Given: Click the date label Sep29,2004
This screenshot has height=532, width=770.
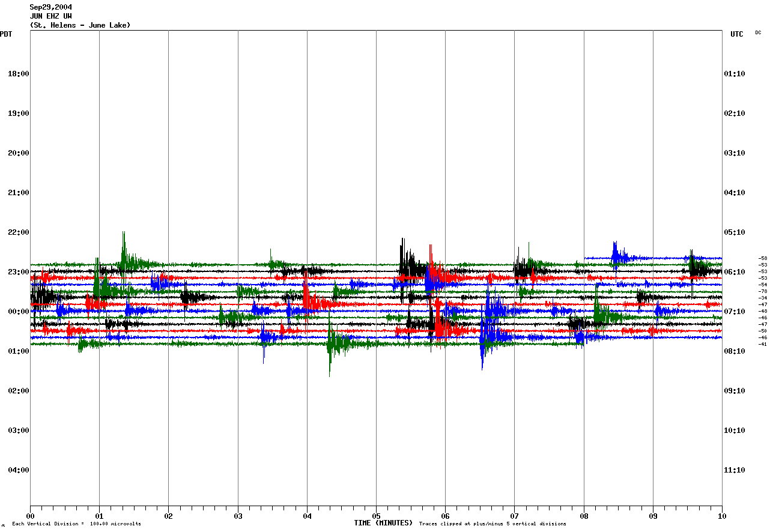Looking at the screenshot, I should pyautogui.click(x=51, y=7).
